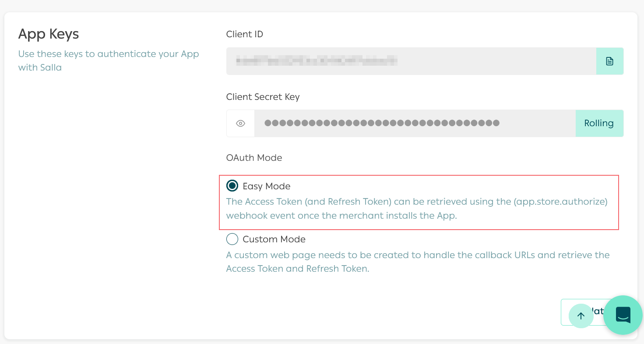Click the document icon in the teal box
644x344 pixels.
[609, 61]
